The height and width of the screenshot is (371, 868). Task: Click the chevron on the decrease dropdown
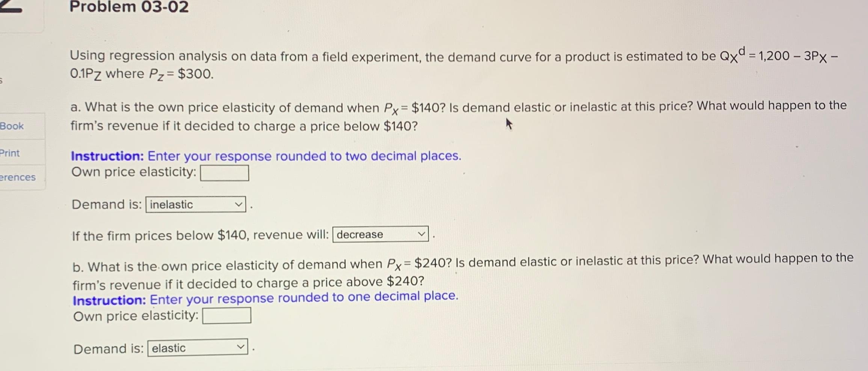[x=422, y=235]
